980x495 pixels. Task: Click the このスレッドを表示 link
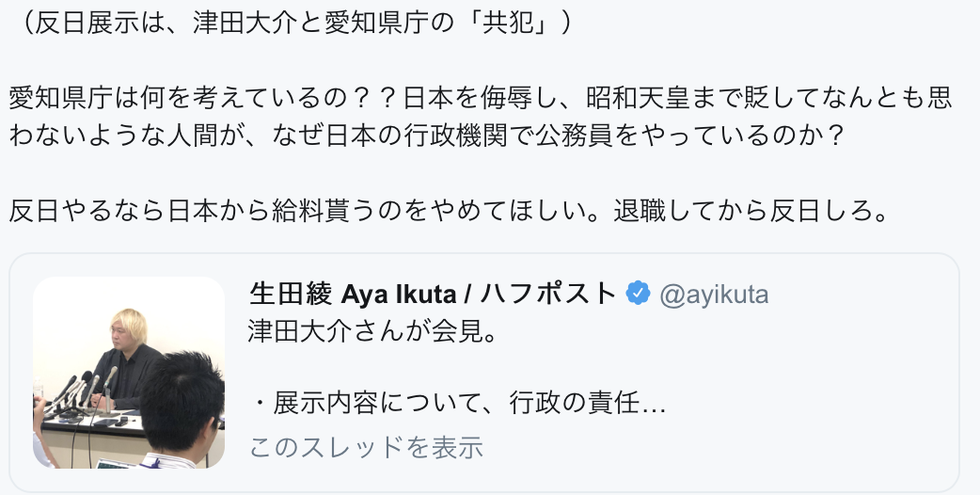(366, 447)
